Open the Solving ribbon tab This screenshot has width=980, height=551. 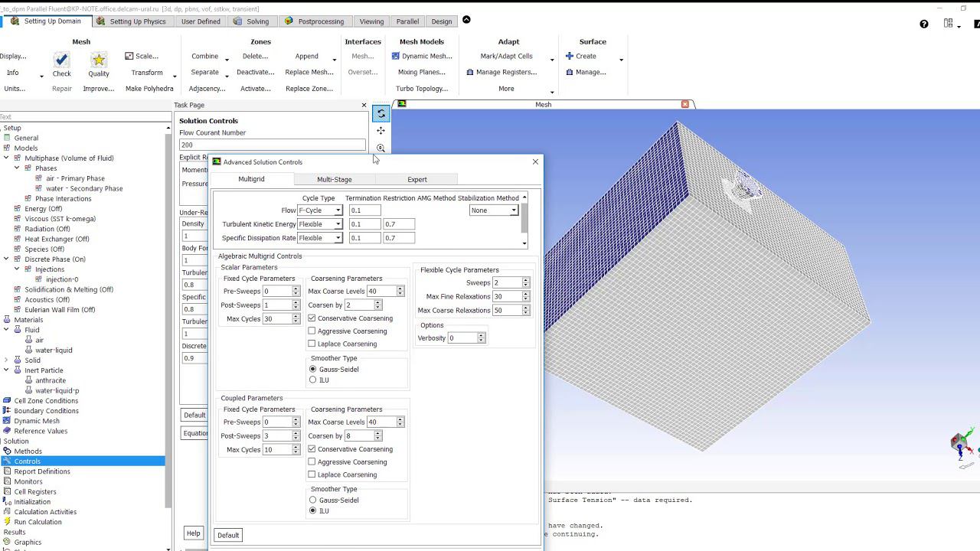coord(251,21)
